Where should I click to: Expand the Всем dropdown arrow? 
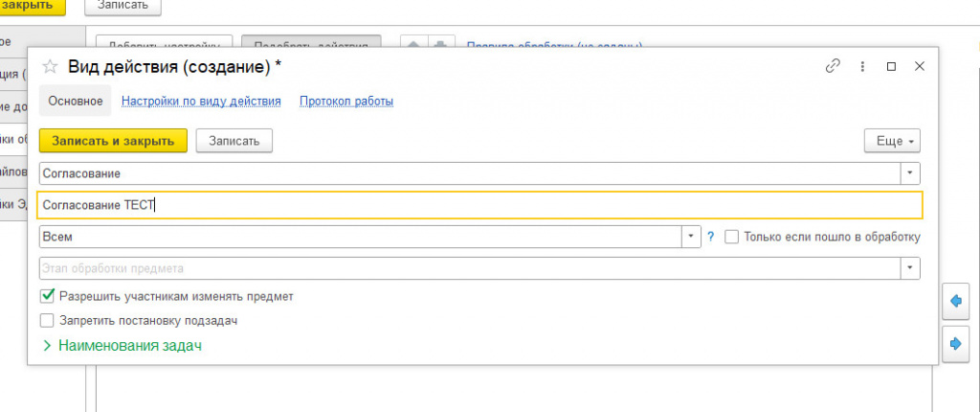point(691,237)
